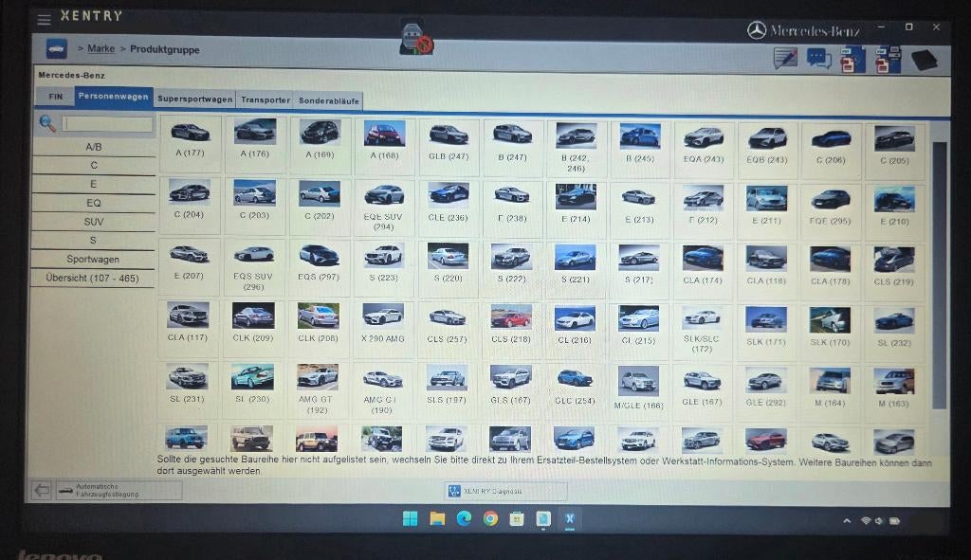Image resolution: width=971 pixels, height=560 pixels.
Task: Choose the X 290 AMG model tile
Action: pyautogui.click(x=383, y=323)
